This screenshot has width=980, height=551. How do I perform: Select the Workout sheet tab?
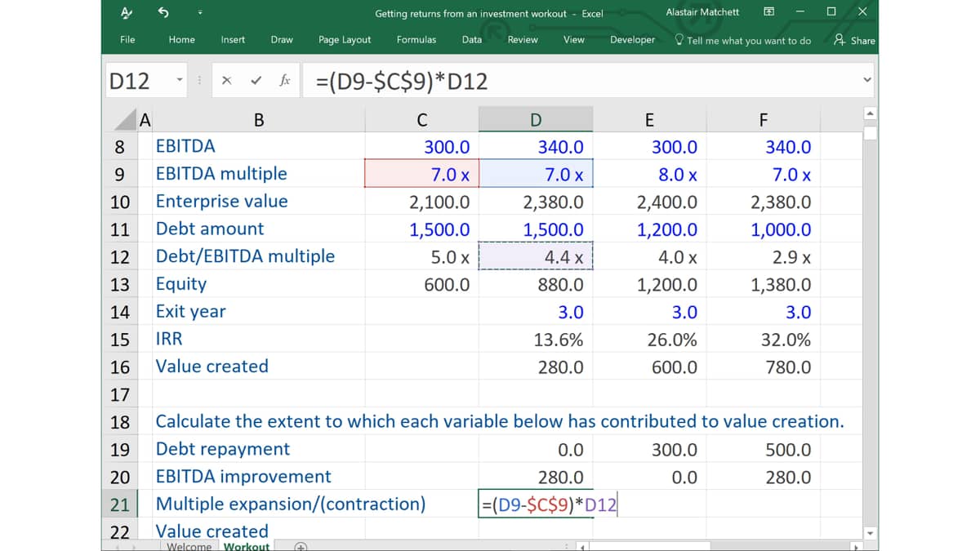[x=246, y=545]
